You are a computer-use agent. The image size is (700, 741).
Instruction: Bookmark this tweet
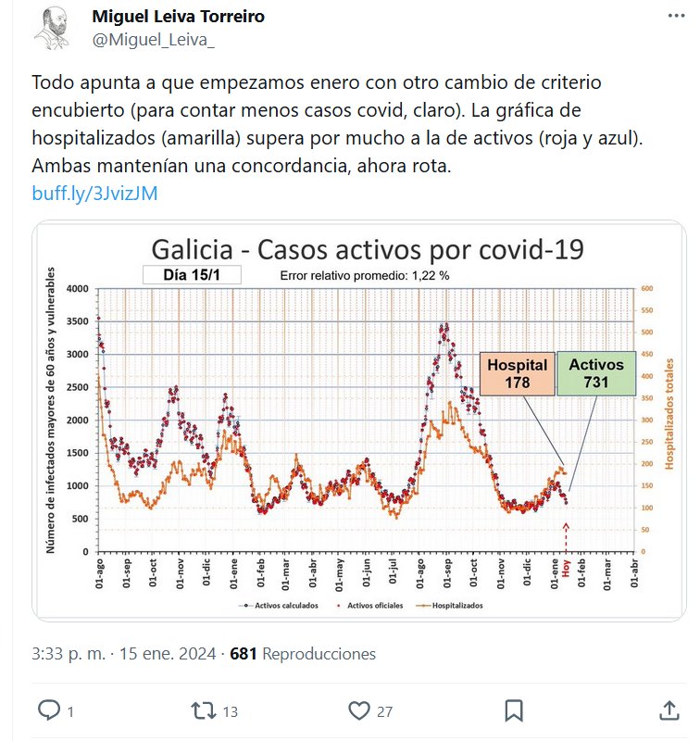[514, 710]
